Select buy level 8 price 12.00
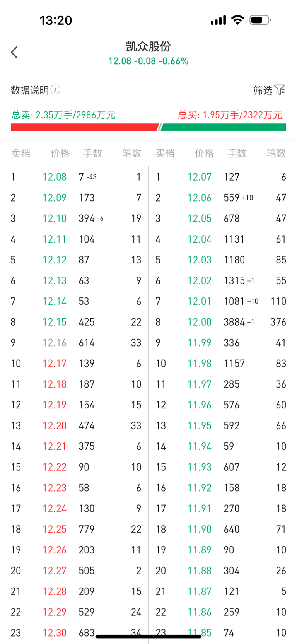 pyautogui.click(x=200, y=322)
